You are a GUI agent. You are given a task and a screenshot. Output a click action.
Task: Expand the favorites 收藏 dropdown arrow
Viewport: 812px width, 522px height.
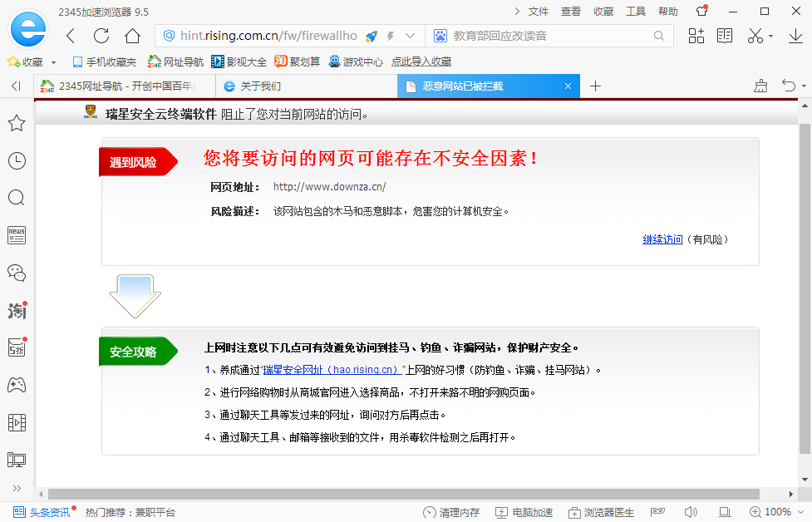[x=53, y=62]
